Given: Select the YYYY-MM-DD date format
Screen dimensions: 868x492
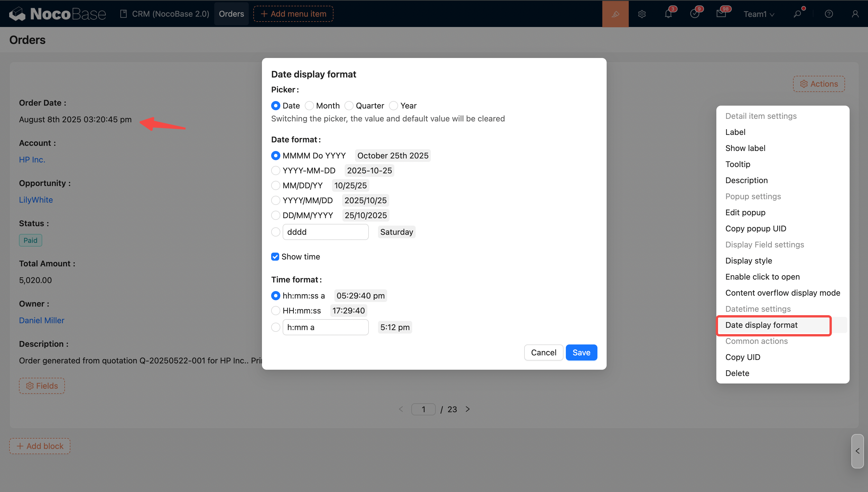Looking at the screenshot, I should [x=275, y=171].
